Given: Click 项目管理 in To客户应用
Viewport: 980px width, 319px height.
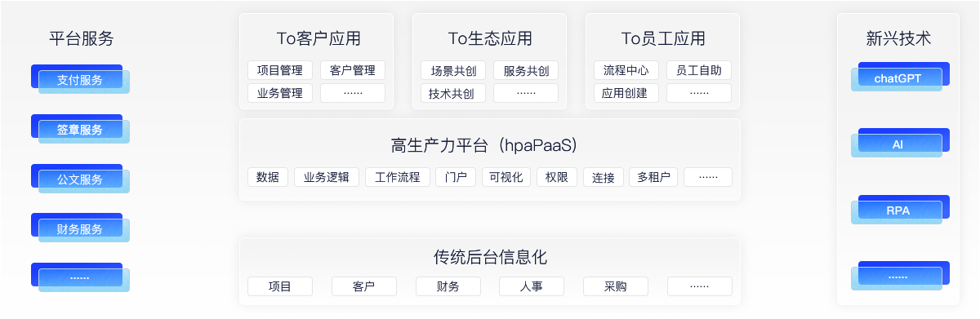Looking at the screenshot, I should coord(280,70).
